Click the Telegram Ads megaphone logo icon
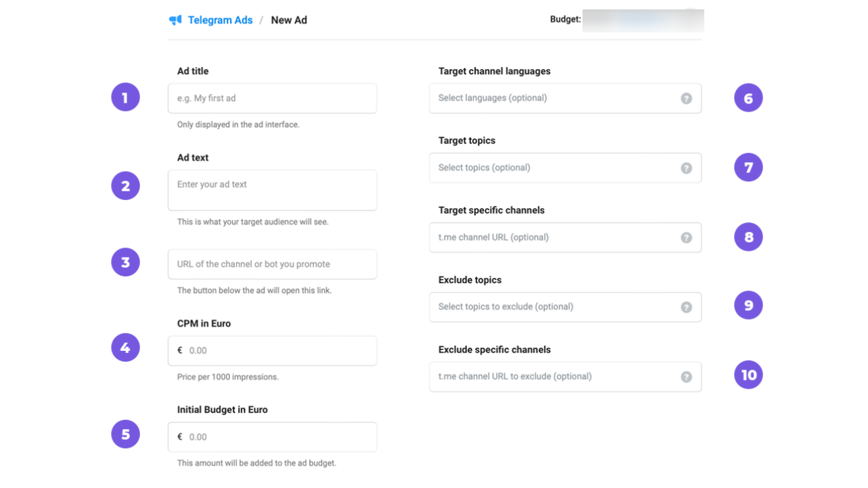The width and height of the screenshot is (868, 488). click(175, 20)
